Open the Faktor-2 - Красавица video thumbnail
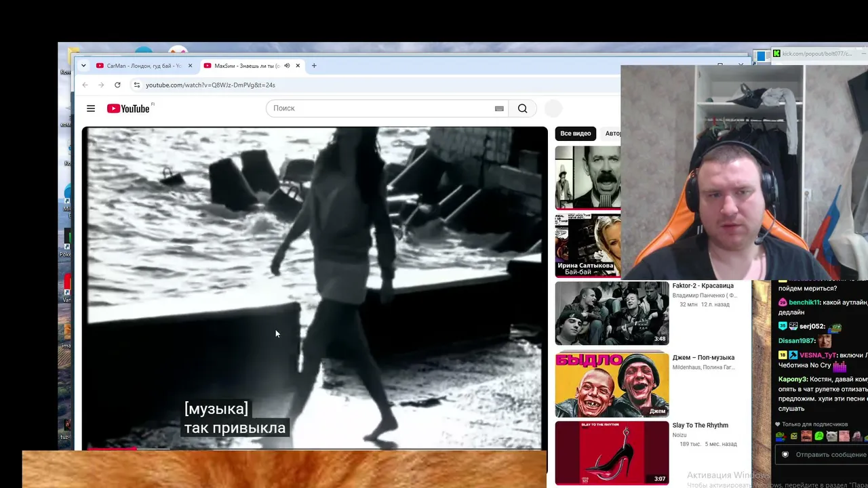Image resolution: width=868 pixels, height=488 pixels. pyautogui.click(x=612, y=313)
